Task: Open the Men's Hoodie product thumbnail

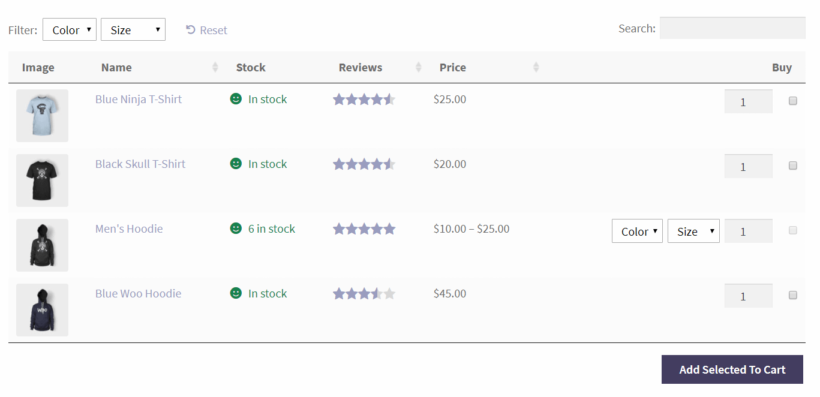Action: pyautogui.click(x=42, y=245)
